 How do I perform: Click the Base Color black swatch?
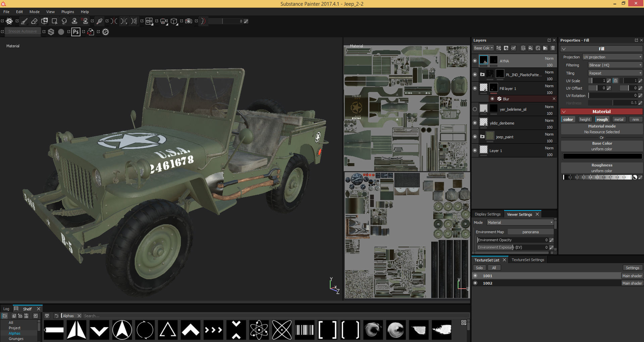click(602, 156)
